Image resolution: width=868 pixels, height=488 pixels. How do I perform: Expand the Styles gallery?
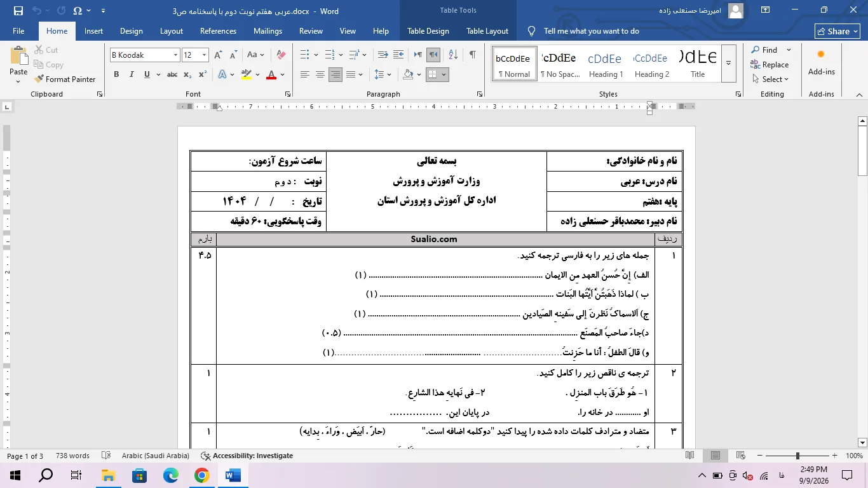click(729, 62)
